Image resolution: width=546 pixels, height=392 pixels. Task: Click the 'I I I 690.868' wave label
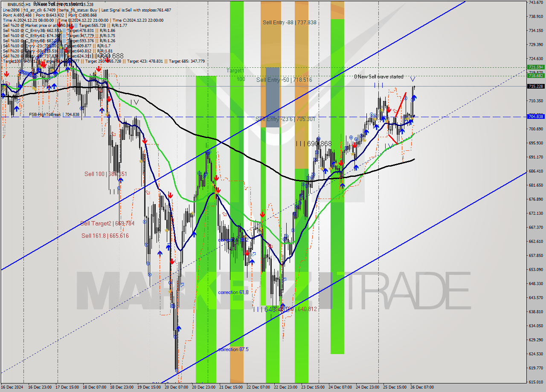pyautogui.click(x=314, y=144)
